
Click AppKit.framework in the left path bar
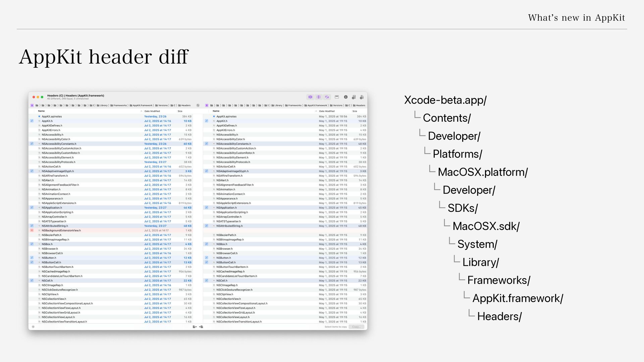tap(141, 106)
